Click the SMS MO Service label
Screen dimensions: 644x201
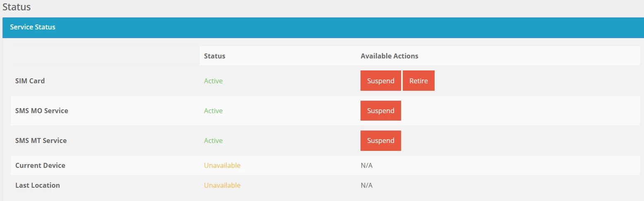[42, 111]
